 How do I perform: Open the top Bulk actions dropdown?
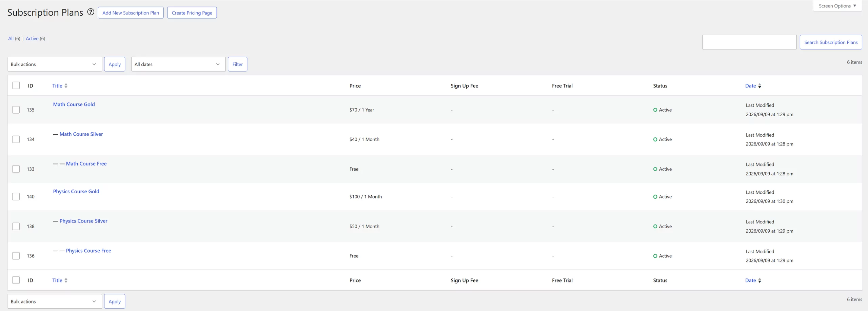55,64
